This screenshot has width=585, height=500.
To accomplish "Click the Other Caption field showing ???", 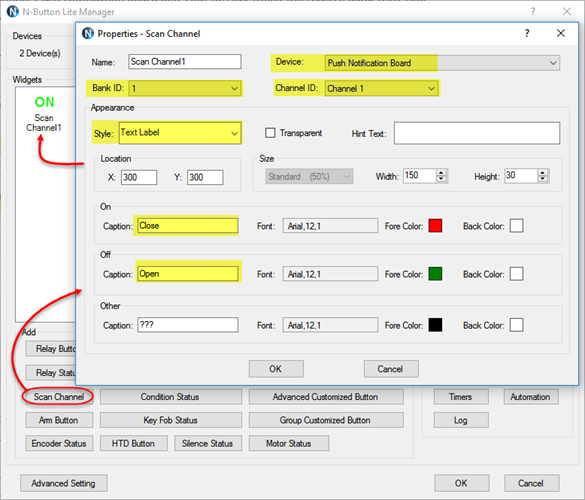I will click(188, 325).
